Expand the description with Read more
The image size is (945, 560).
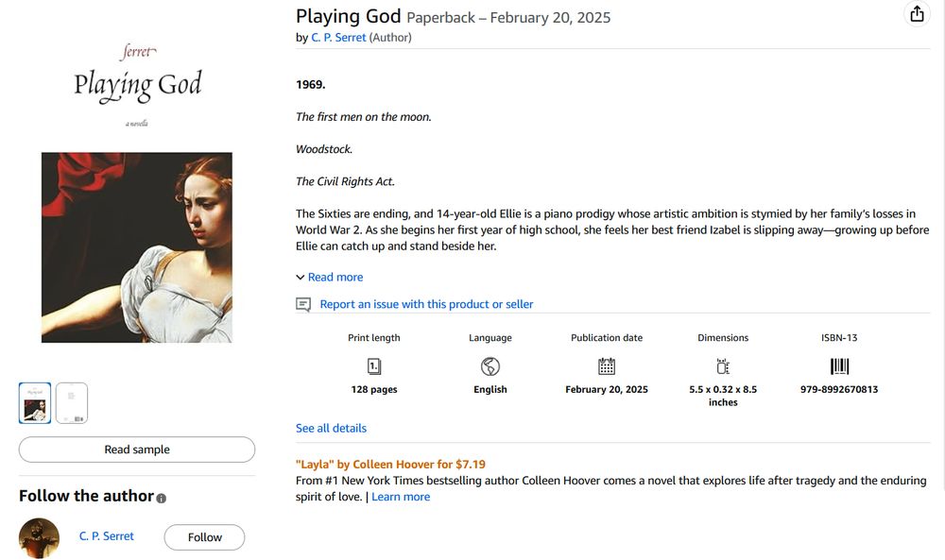pyautogui.click(x=335, y=277)
